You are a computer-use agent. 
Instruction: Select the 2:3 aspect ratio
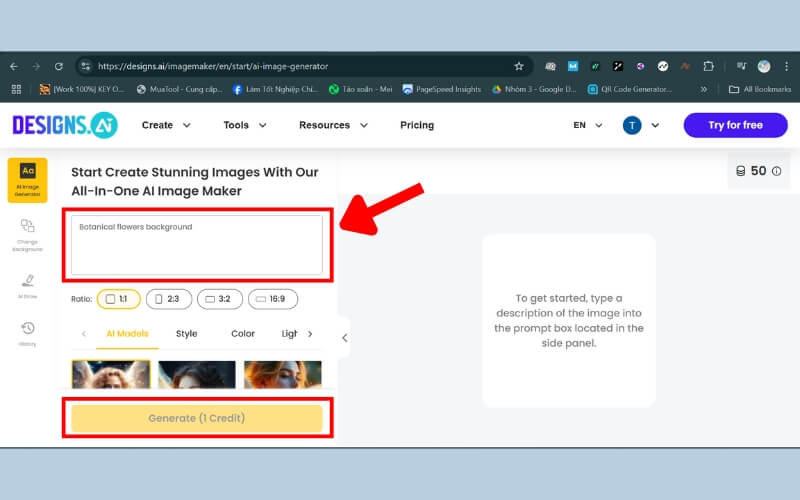coord(169,299)
